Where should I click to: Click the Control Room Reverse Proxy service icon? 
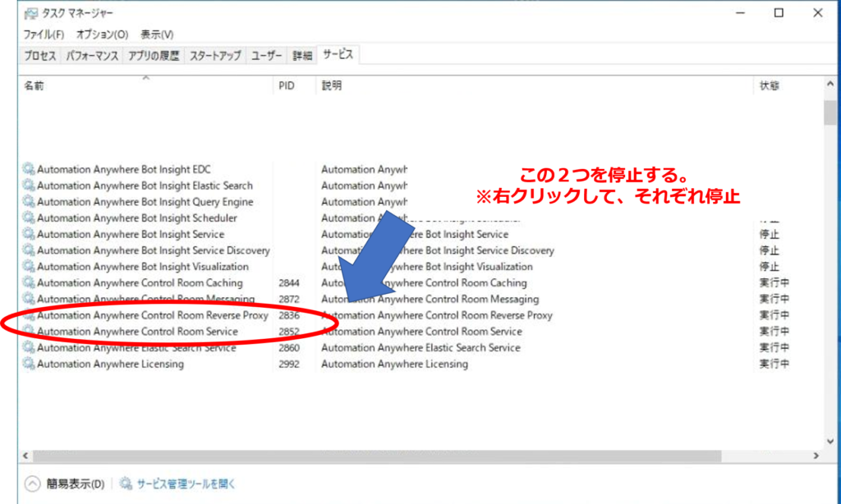point(29,315)
